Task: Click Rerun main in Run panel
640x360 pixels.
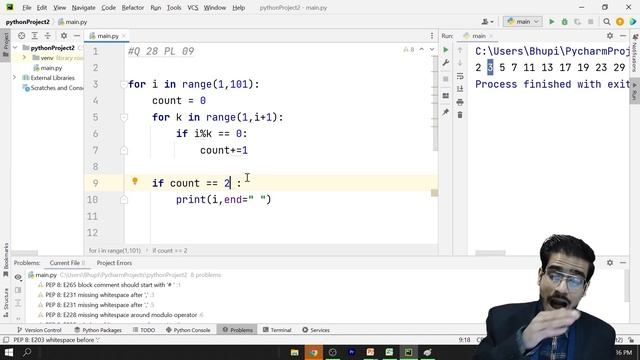Action: pos(446,50)
